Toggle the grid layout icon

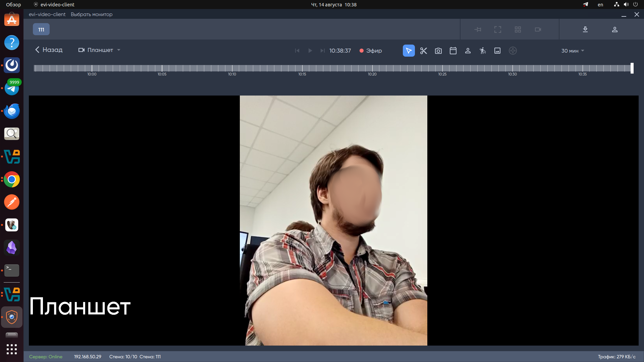point(518,29)
